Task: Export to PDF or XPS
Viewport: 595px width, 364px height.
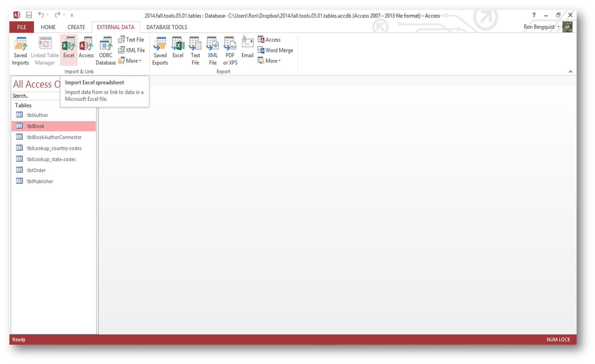Action: pyautogui.click(x=230, y=50)
